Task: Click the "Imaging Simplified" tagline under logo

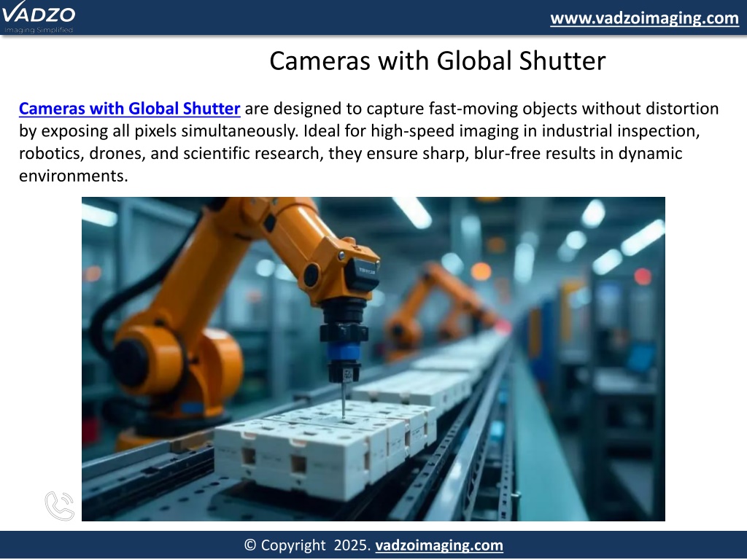Action: [x=39, y=30]
